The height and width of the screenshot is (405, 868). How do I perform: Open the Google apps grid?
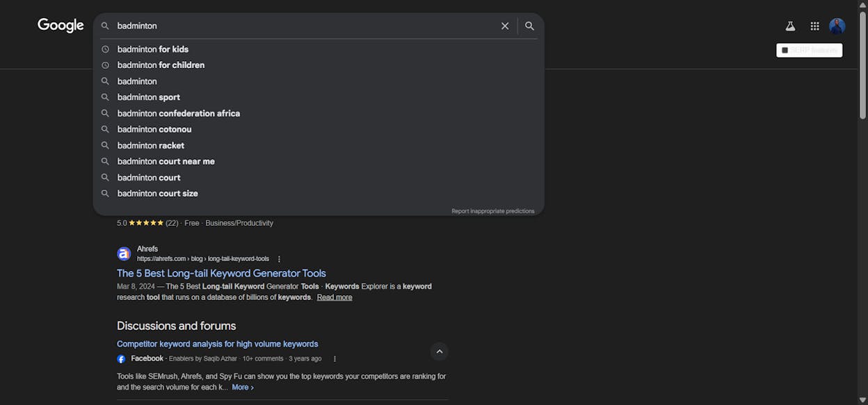[x=814, y=26]
